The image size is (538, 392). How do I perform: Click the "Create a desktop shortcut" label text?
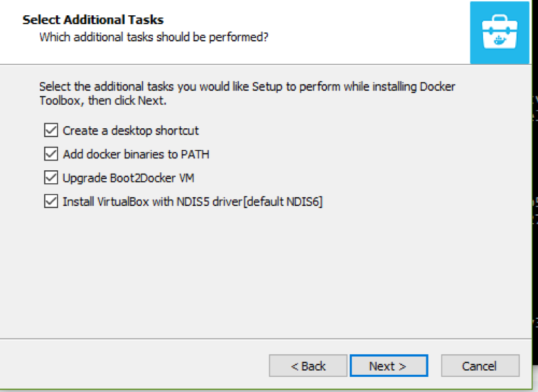click(130, 130)
